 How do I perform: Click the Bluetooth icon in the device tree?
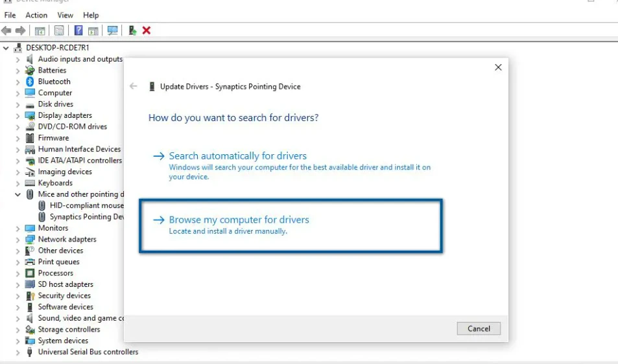pyautogui.click(x=30, y=82)
